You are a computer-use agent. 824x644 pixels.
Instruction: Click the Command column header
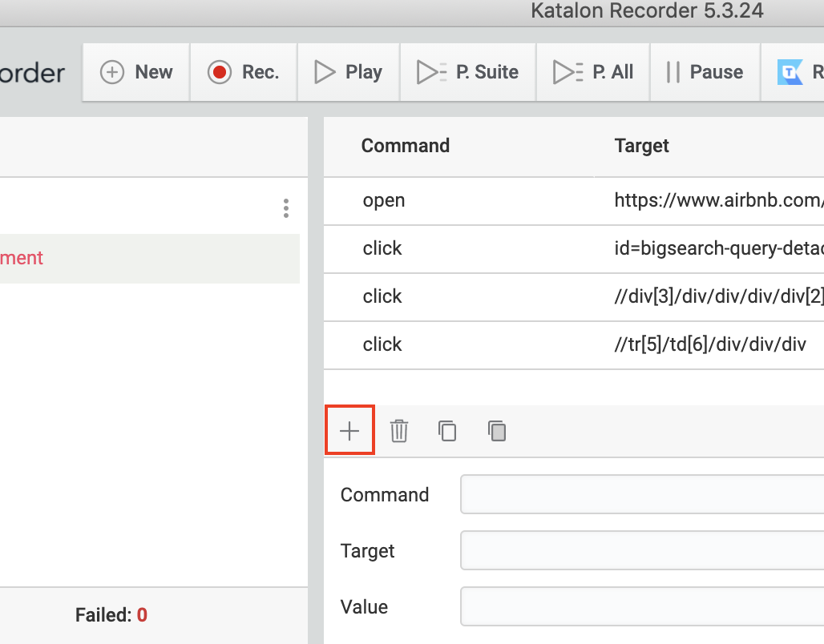coord(405,146)
